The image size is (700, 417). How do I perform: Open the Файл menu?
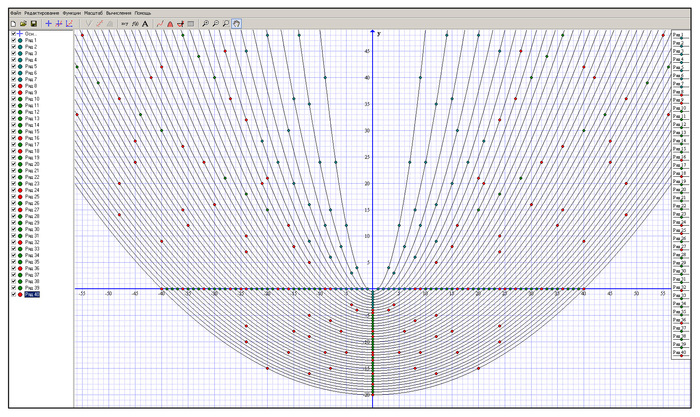pyautogui.click(x=15, y=11)
